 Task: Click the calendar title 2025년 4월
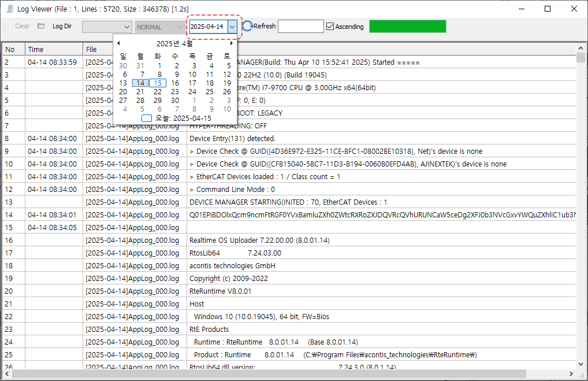[x=175, y=43]
